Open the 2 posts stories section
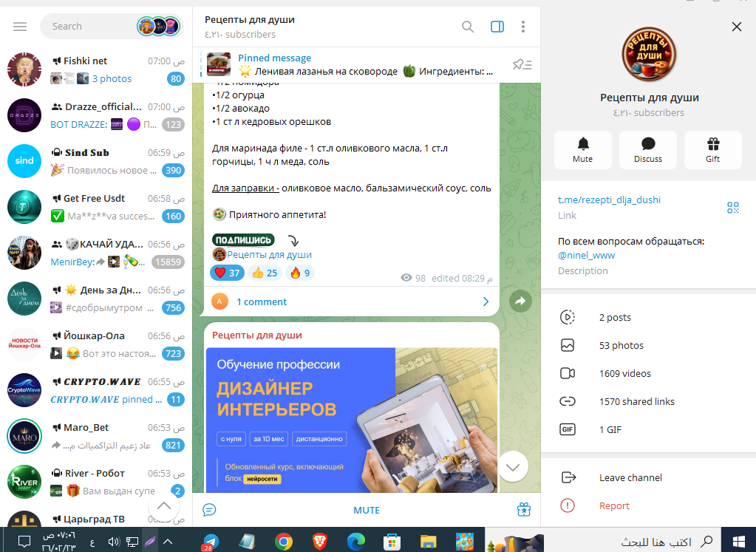756x552 pixels. [649, 317]
